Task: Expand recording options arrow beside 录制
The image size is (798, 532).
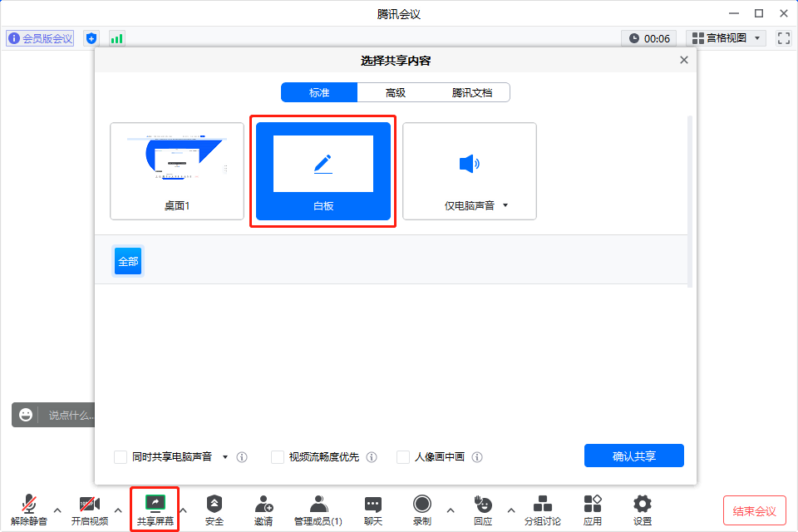Action: tap(451, 510)
